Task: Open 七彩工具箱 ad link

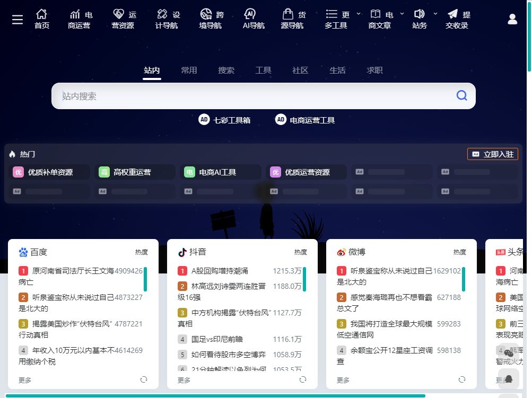Action: (x=232, y=120)
